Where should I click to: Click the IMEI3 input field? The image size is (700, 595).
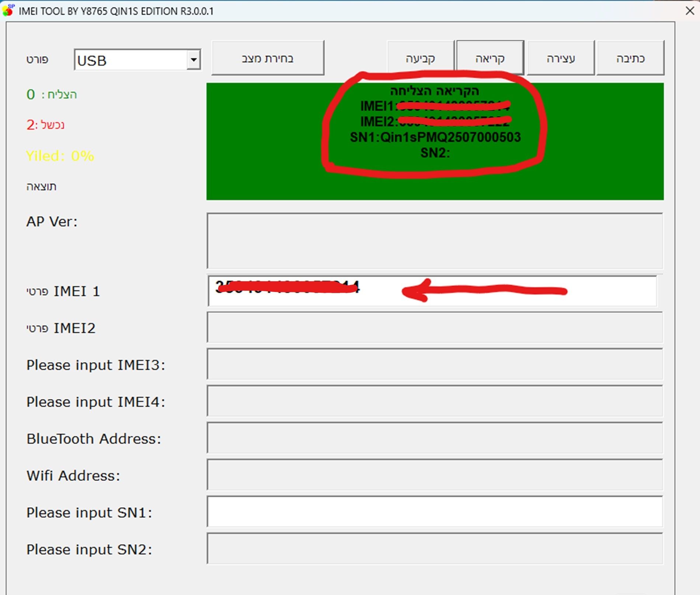[435, 364]
